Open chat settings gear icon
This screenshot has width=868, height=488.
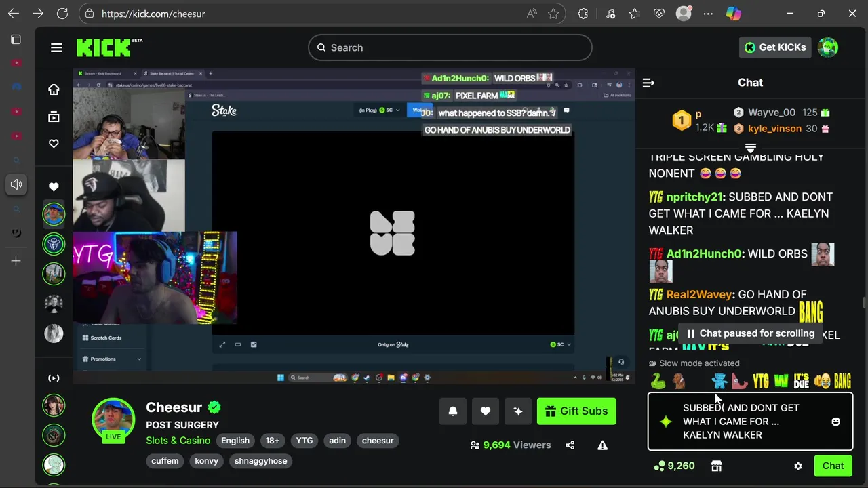pyautogui.click(x=798, y=466)
